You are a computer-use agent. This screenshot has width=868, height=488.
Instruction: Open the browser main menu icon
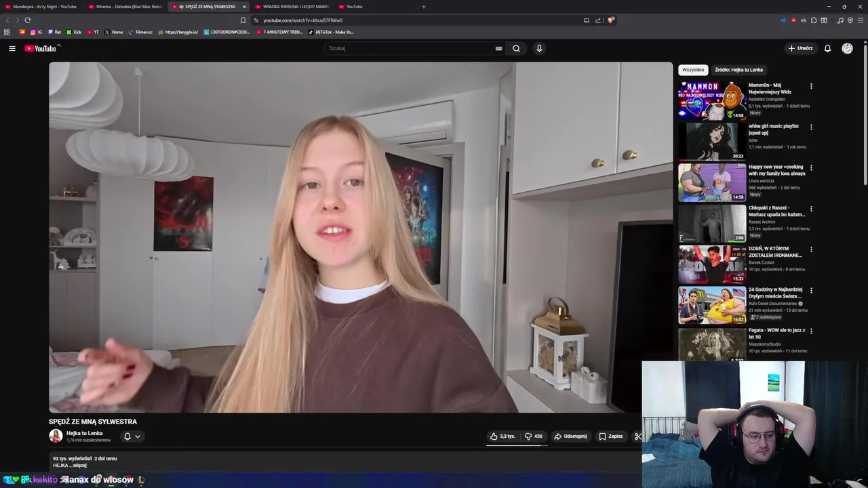pos(861,20)
